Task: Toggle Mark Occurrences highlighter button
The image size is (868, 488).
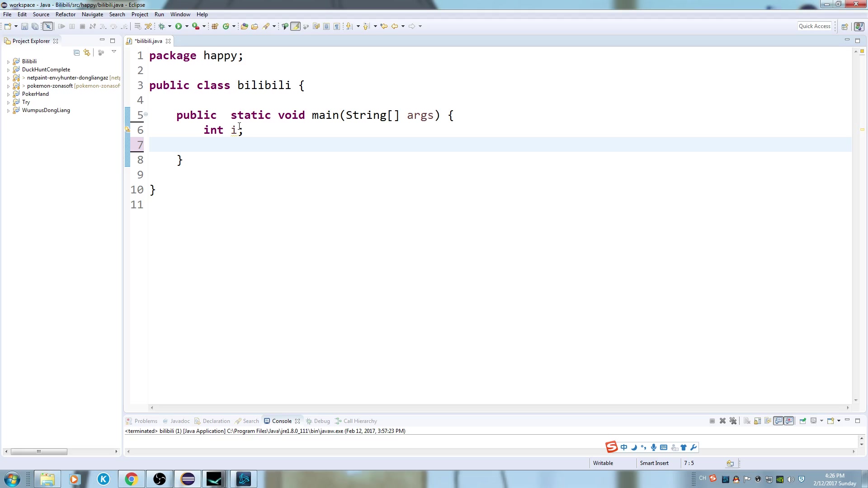Action: (x=295, y=27)
